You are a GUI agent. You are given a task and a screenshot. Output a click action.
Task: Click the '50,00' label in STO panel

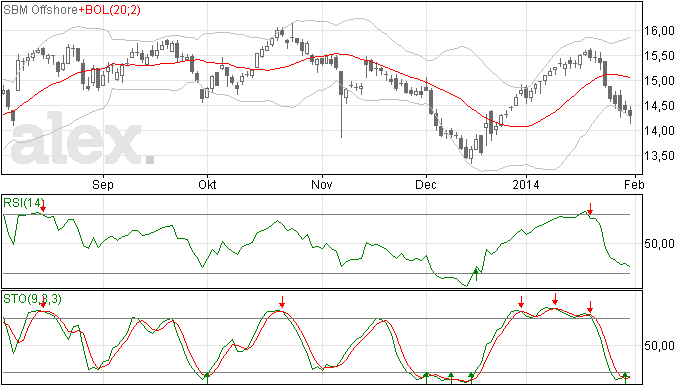click(659, 346)
